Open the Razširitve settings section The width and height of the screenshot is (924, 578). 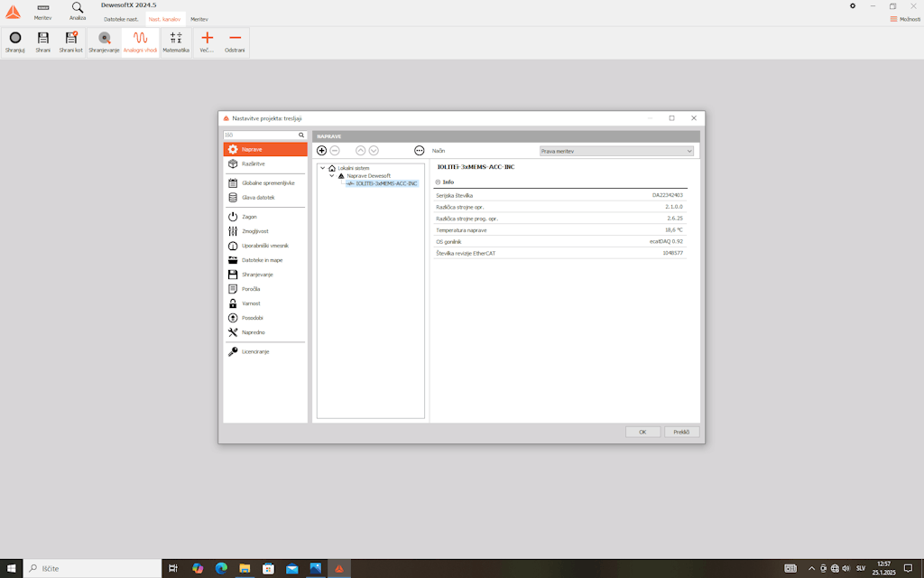tap(265, 164)
